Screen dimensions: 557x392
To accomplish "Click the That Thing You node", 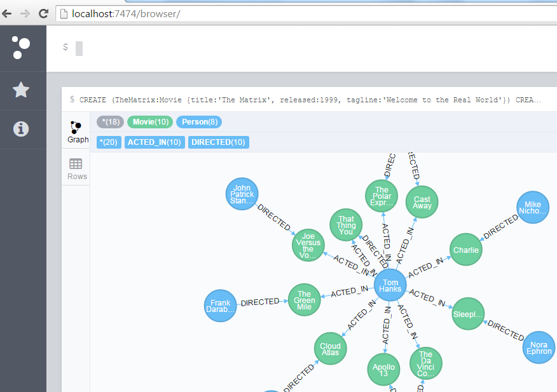I will pyautogui.click(x=346, y=225).
